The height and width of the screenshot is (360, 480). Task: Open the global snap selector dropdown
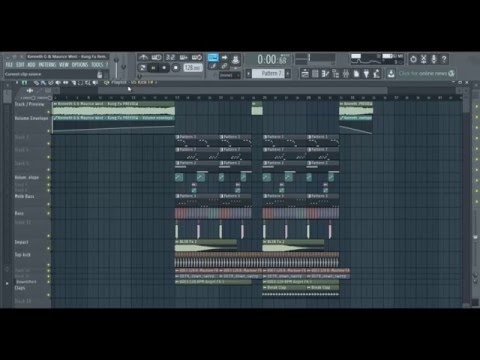(x=230, y=75)
